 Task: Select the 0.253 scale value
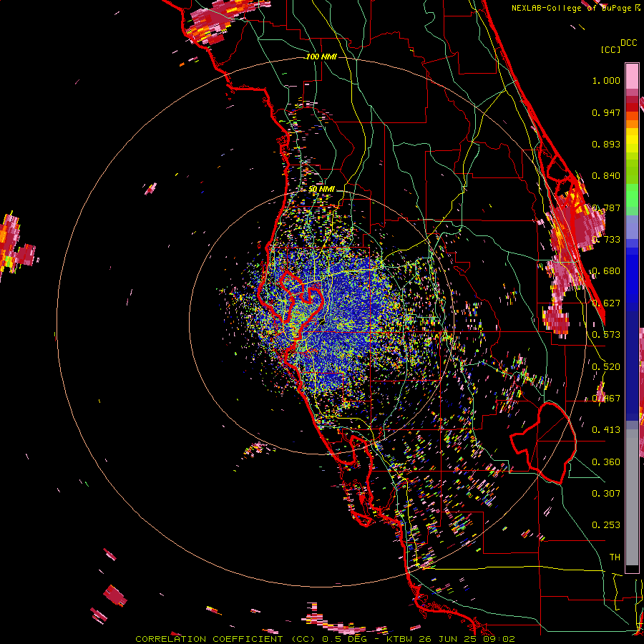coord(606,525)
